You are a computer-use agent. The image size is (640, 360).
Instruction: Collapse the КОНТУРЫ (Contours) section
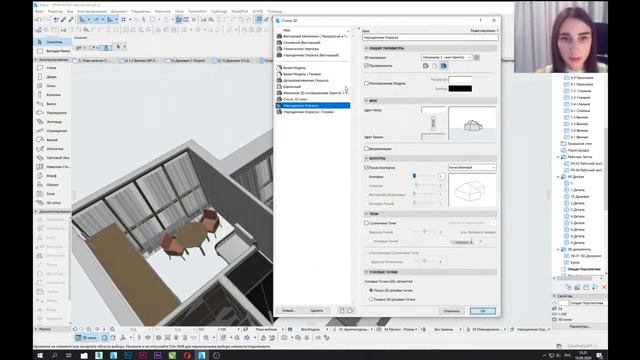[366, 158]
